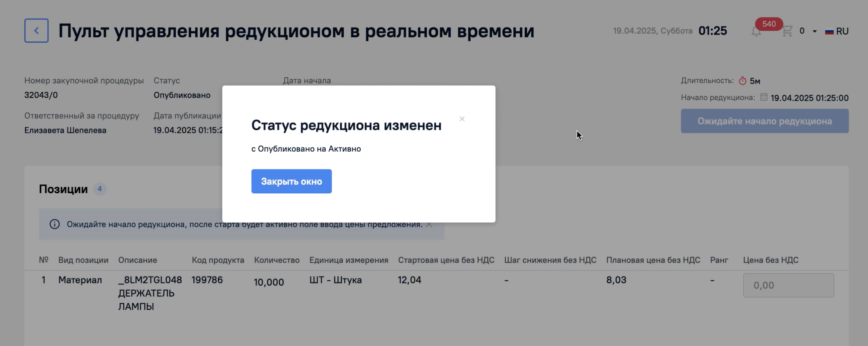Open the shopping cart icon

(x=787, y=31)
